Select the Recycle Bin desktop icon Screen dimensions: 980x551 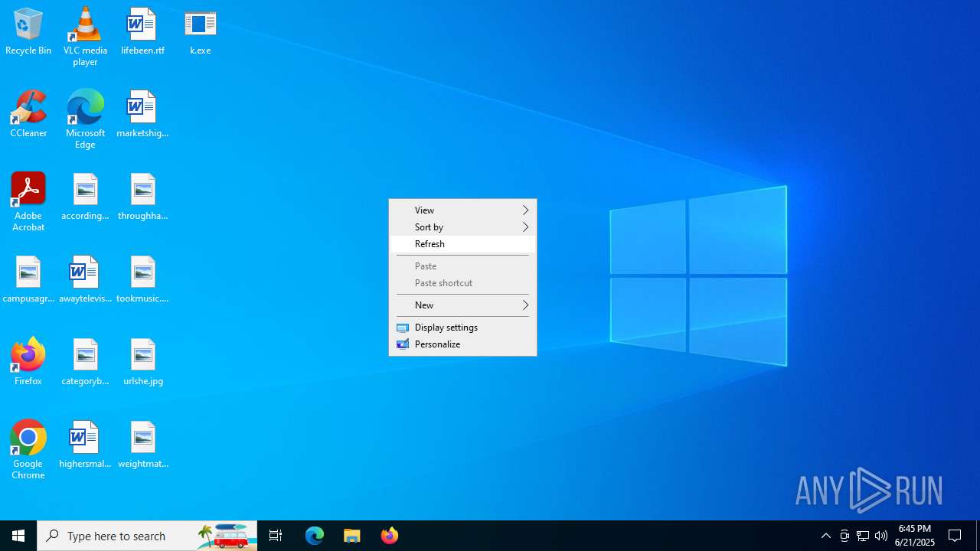click(28, 31)
